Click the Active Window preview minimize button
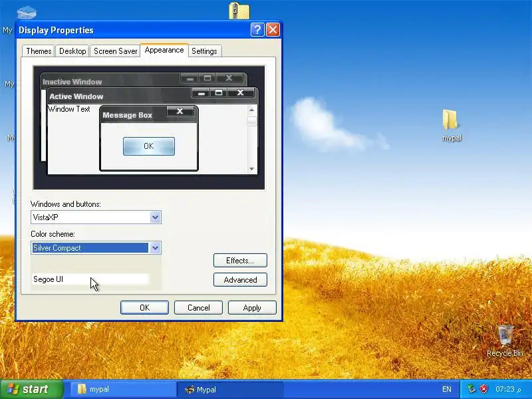The width and height of the screenshot is (532, 399). (x=201, y=92)
